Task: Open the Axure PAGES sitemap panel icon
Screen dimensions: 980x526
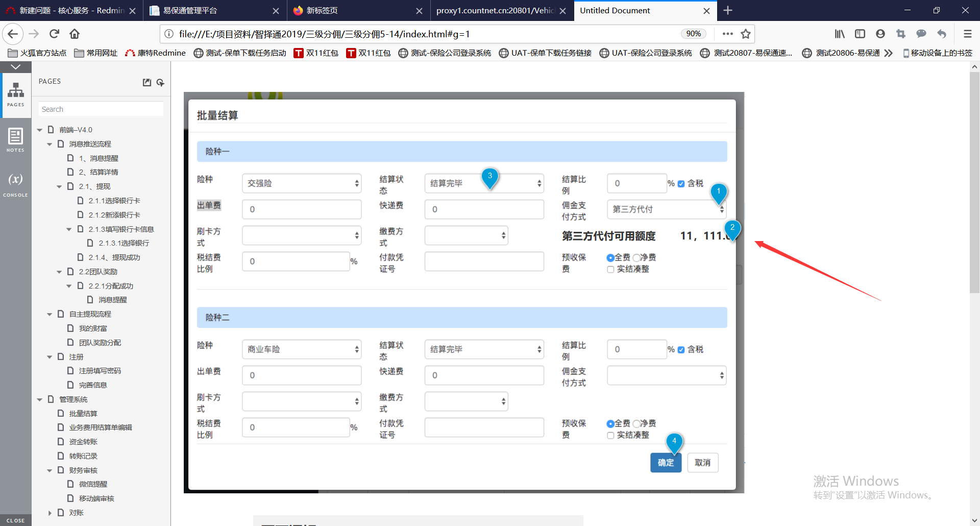Action: coord(15,94)
